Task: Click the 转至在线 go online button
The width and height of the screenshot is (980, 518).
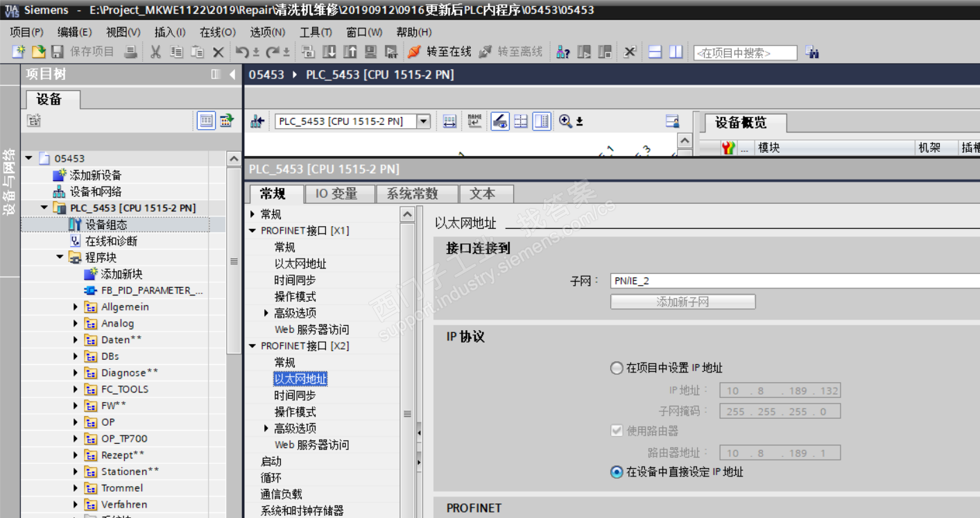Action: coord(440,52)
